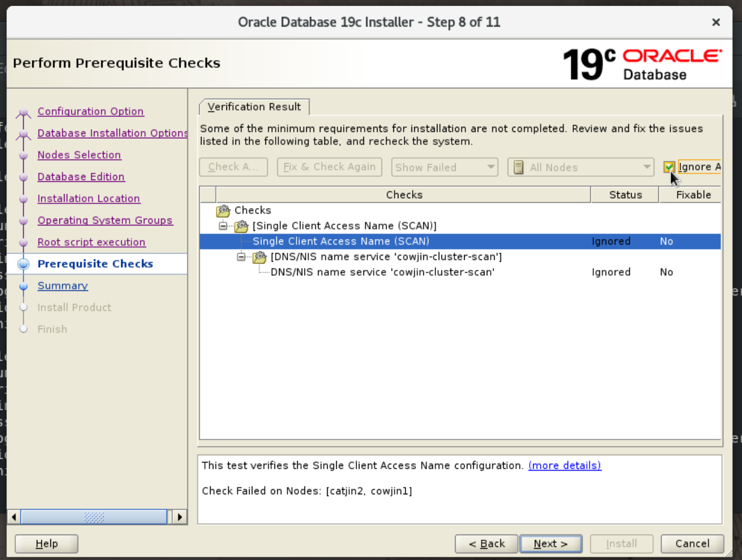Click the Summary step bullet icon
Image resolution: width=742 pixels, height=560 pixels.
[x=23, y=286]
